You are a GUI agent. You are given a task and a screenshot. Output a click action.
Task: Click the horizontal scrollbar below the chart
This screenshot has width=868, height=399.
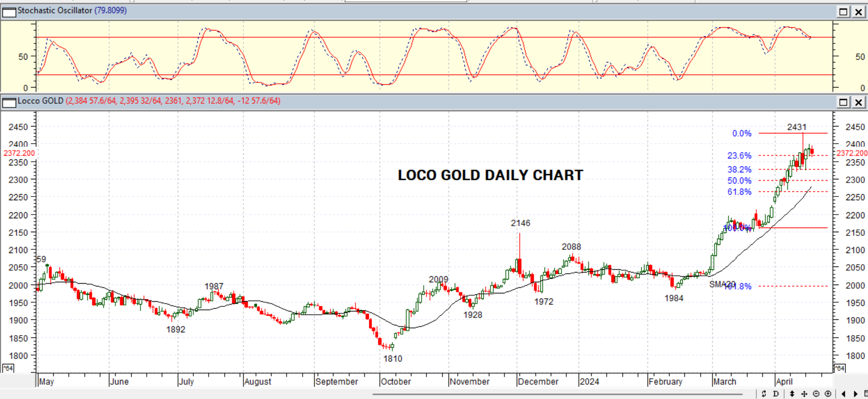tap(557, 394)
